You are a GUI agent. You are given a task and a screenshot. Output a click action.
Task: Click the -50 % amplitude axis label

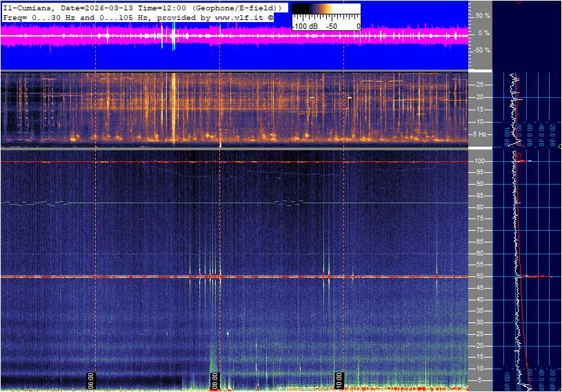pyautogui.click(x=481, y=50)
